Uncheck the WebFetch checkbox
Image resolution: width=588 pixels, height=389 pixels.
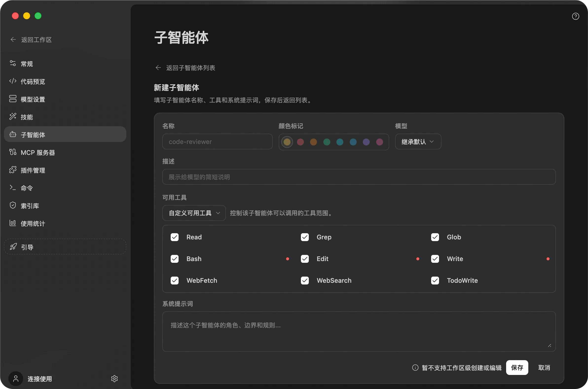pos(174,281)
